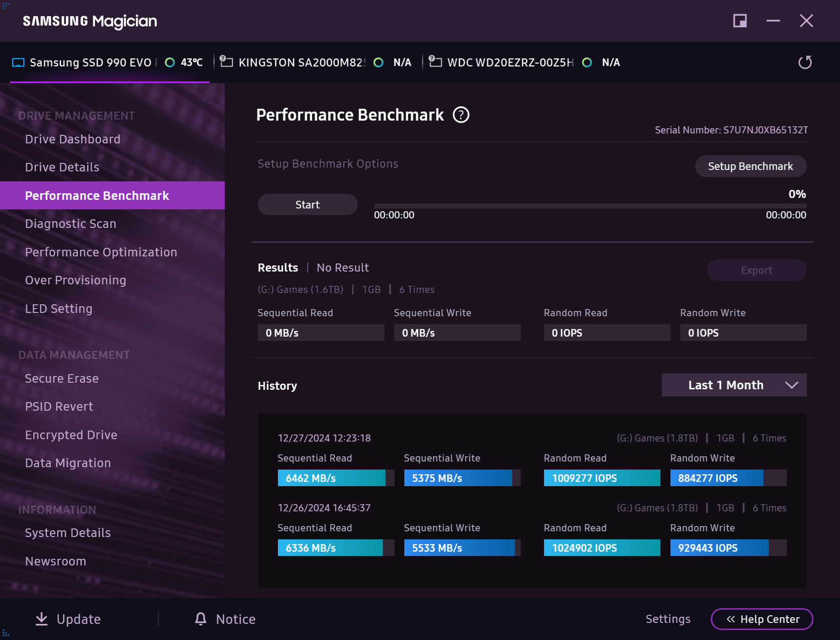840x640 pixels.
Task: Open Secure Erase page
Action: point(62,378)
